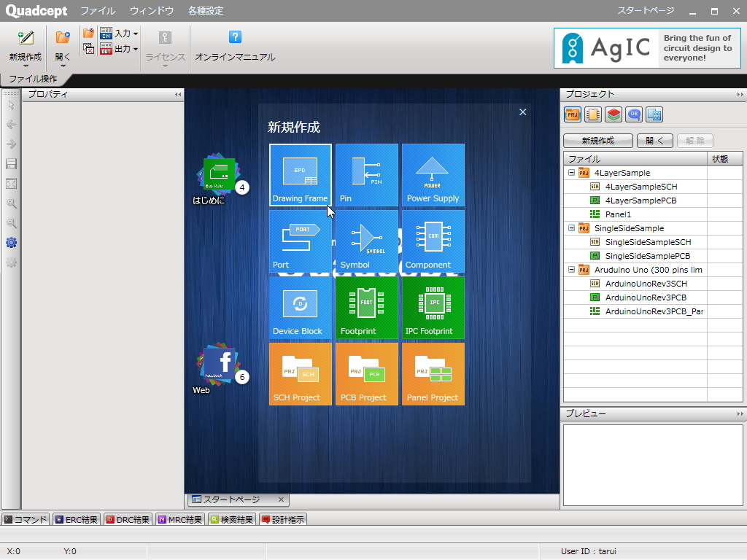The image size is (747, 560).
Task: Click the Save icon on the left toolbar
Action: [x=11, y=164]
